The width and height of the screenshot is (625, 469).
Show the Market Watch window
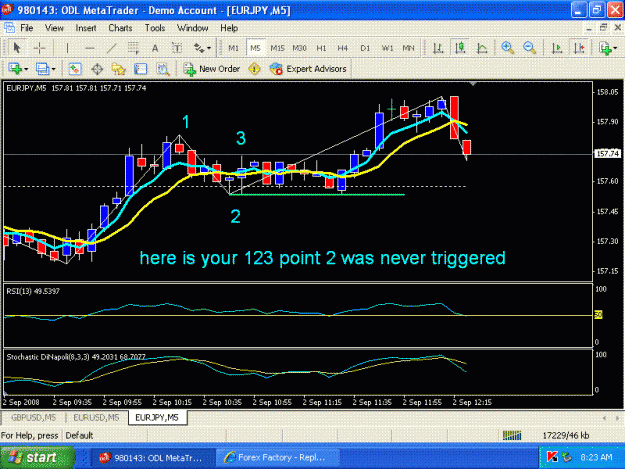click(75, 69)
